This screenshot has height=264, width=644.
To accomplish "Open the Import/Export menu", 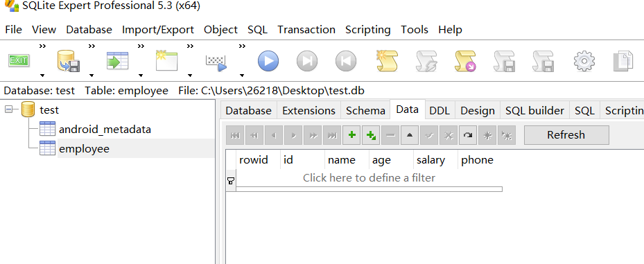I will tap(158, 30).
